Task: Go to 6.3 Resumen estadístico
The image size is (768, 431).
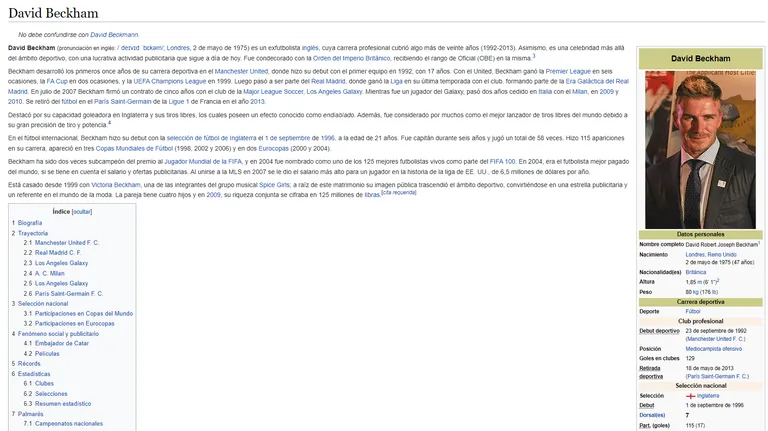Action: (x=63, y=404)
